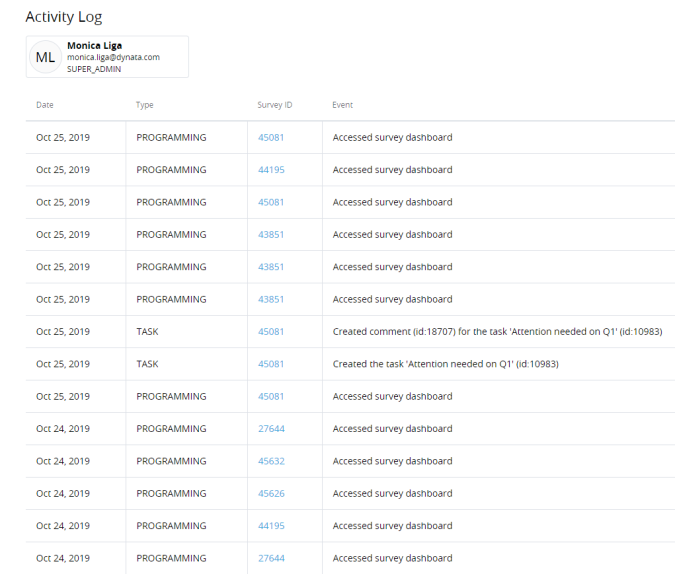Click the date cell in survey 45626 row
This screenshot has width=675, height=574.
pos(63,493)
